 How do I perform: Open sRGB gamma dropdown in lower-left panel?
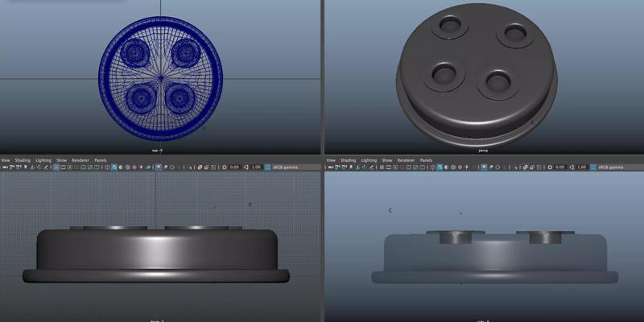tap(295, 167)
